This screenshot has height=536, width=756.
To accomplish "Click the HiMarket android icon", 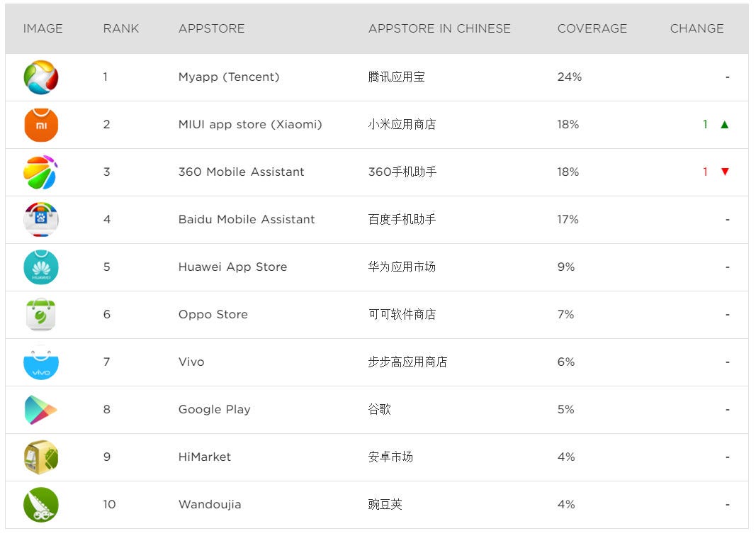I will pos(41,457).
